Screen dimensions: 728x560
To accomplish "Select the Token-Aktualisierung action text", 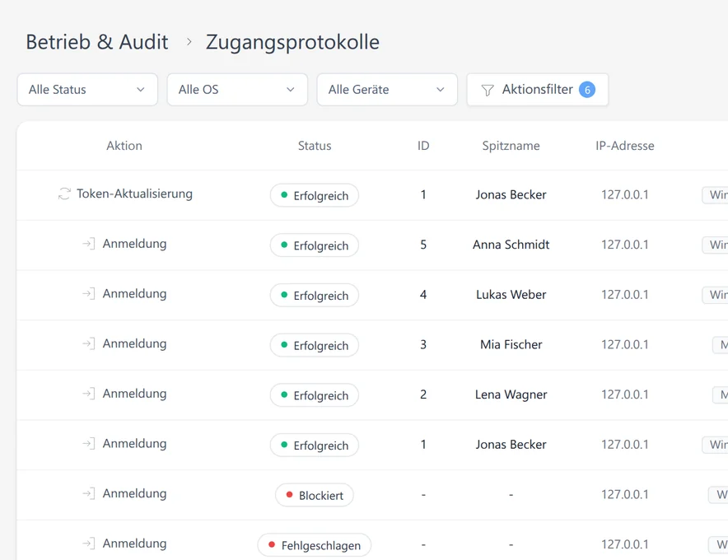I will click(134, 194).
